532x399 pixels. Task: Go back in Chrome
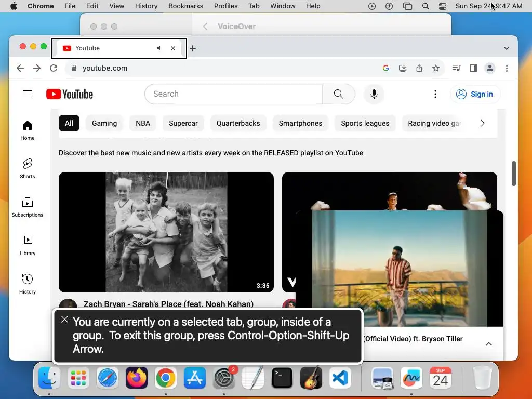pos(20,68)
